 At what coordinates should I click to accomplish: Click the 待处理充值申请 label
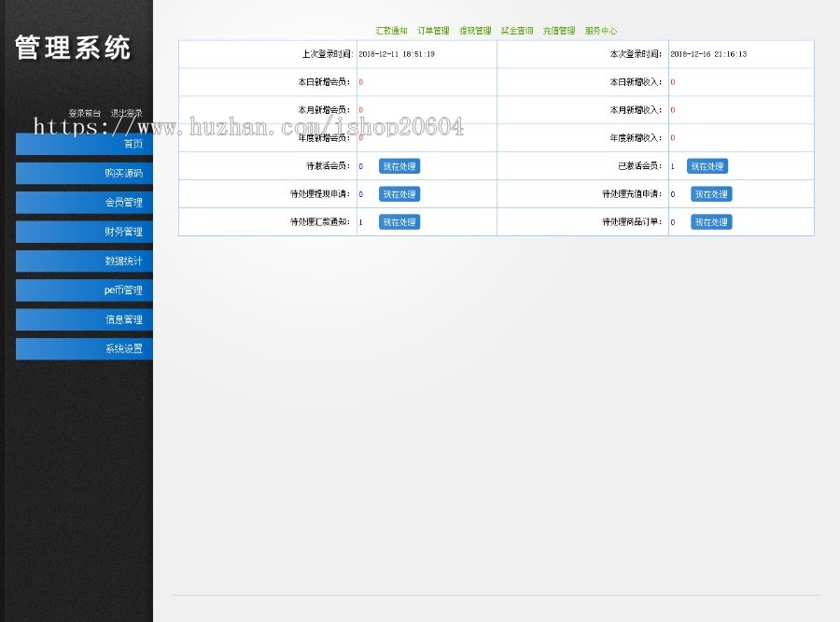[x=632, y=194]
